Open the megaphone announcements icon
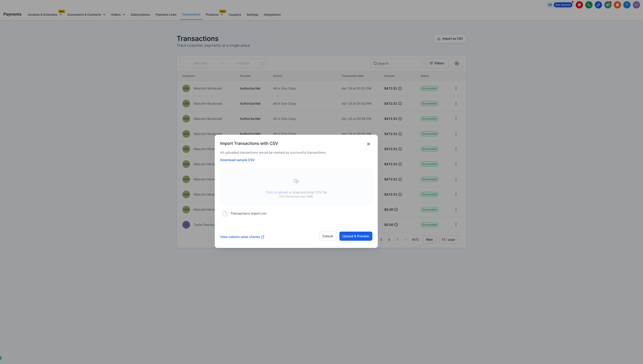The image size is (643, 364). pos(608,5)
